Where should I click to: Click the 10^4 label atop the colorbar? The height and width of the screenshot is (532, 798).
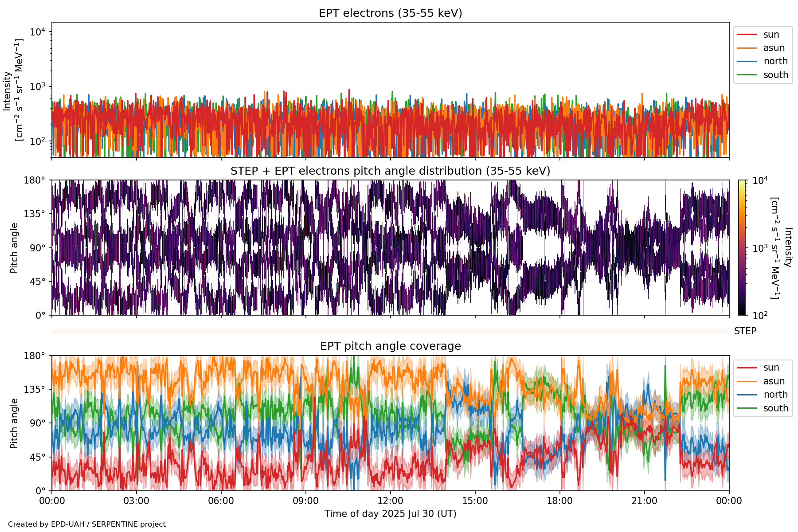coord(760,180)
